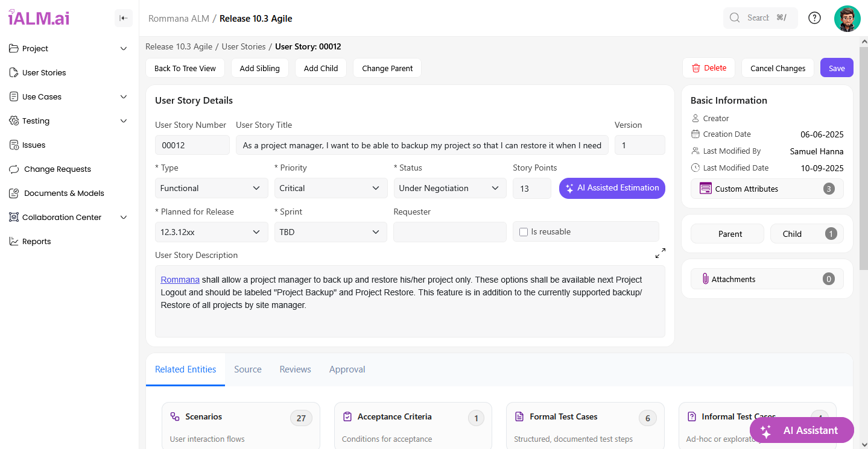Viewport: 868px width, 449px height.
Task: Open Issues from the sidebar
Action: point(34,145)
